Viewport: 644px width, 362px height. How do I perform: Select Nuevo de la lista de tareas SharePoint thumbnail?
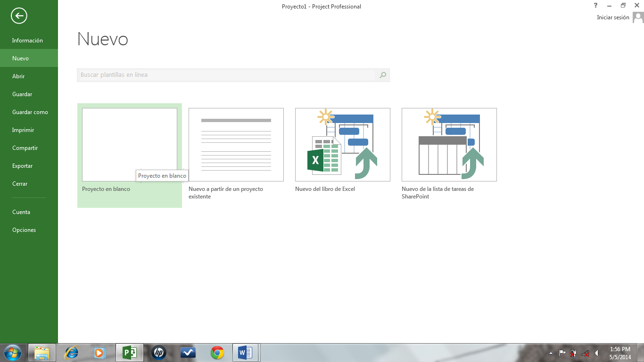(x=449, y=145)
